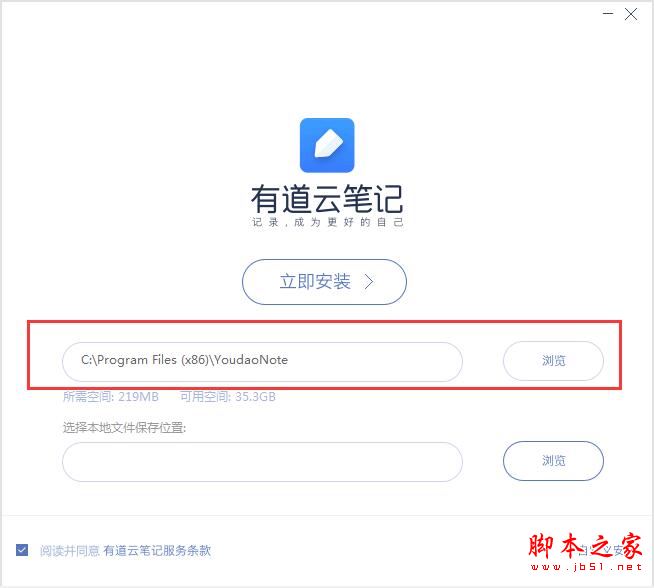
Task: Click the empty local file location field
Action: pos(262,462)
